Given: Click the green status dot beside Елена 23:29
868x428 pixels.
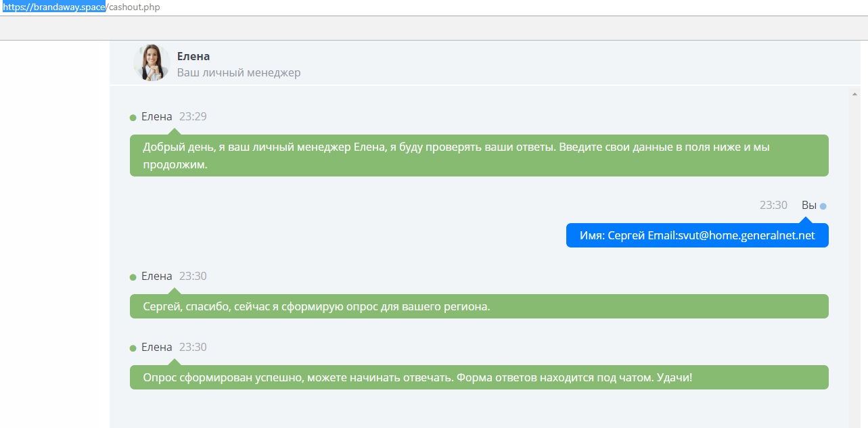Looking at the screenshot, I should click(x=133, y=118).
